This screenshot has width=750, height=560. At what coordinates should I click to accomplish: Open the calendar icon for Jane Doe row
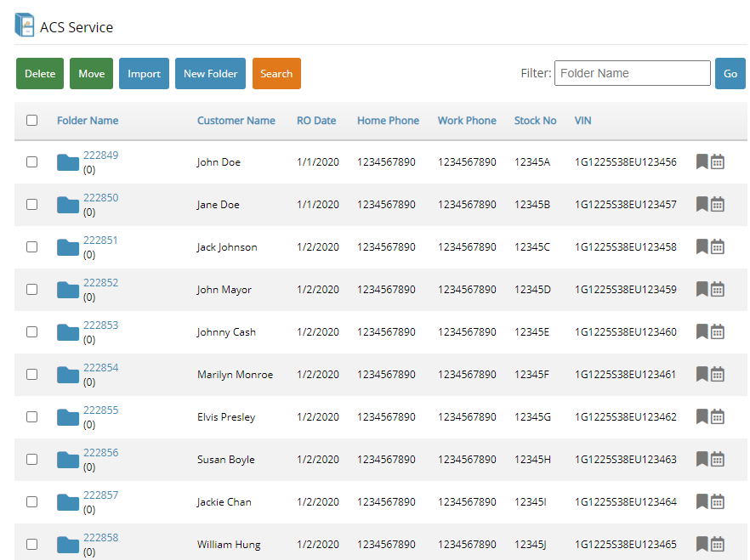point(717,204)
